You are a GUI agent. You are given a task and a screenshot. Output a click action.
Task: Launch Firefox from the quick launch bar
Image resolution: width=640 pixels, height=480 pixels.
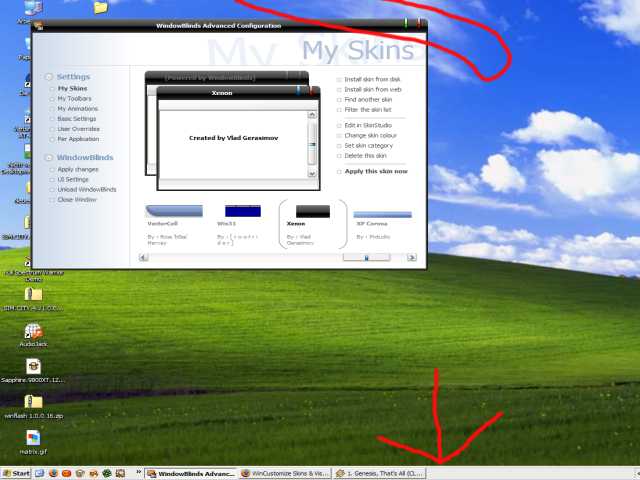[53, 473]
